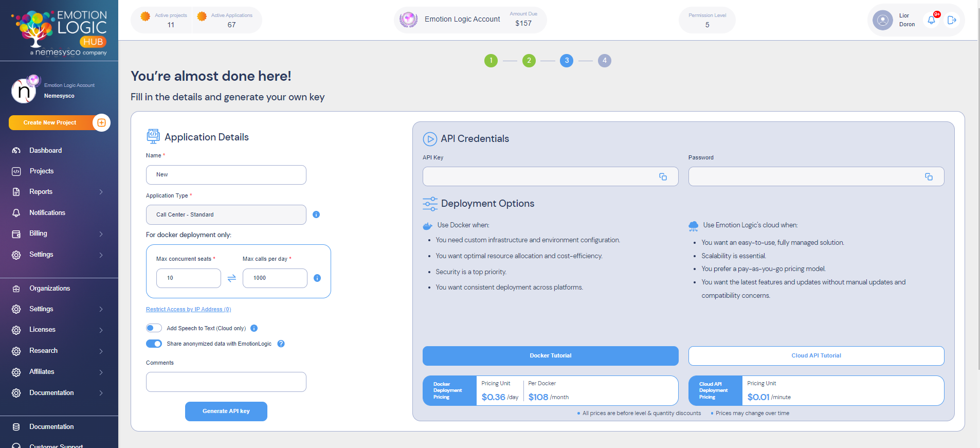Screen dimensions: 980x448
Task: Click the plus icon on Create New Project
Action: coord(101,122)
